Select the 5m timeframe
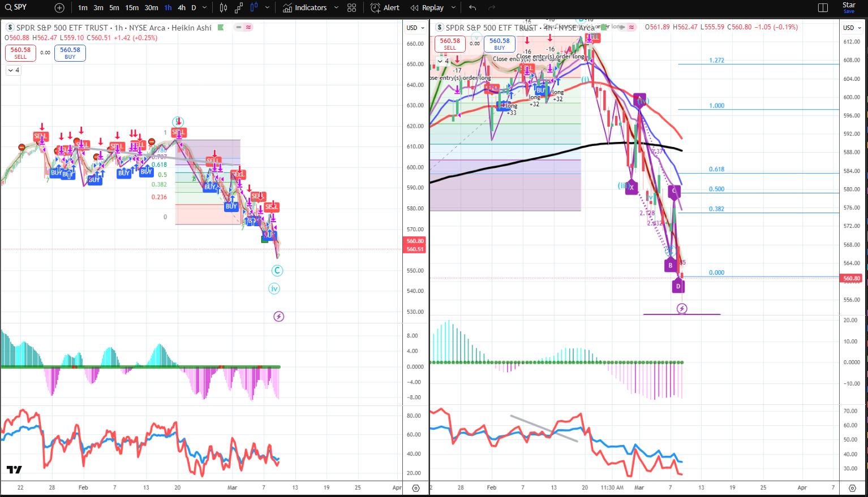The image size is (868, 497). [114, 8]
